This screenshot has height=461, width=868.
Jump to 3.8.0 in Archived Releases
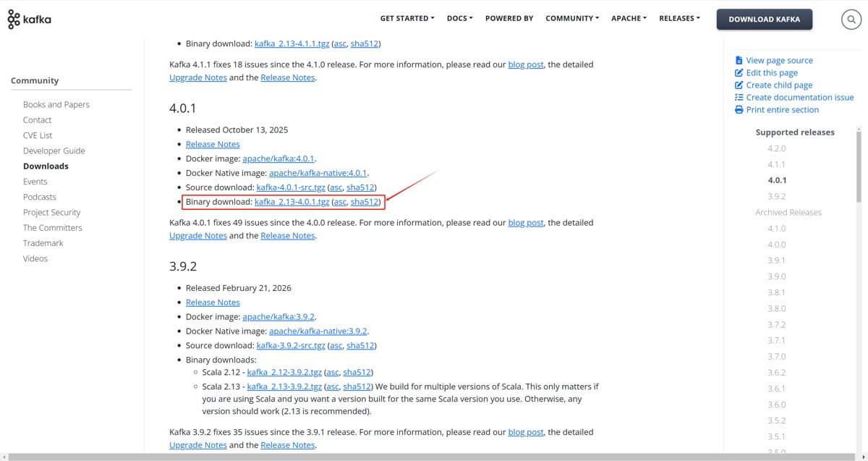777,308
